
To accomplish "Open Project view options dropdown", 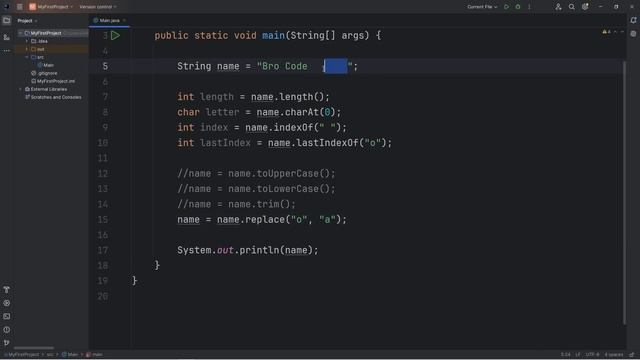I will point(27,20).
